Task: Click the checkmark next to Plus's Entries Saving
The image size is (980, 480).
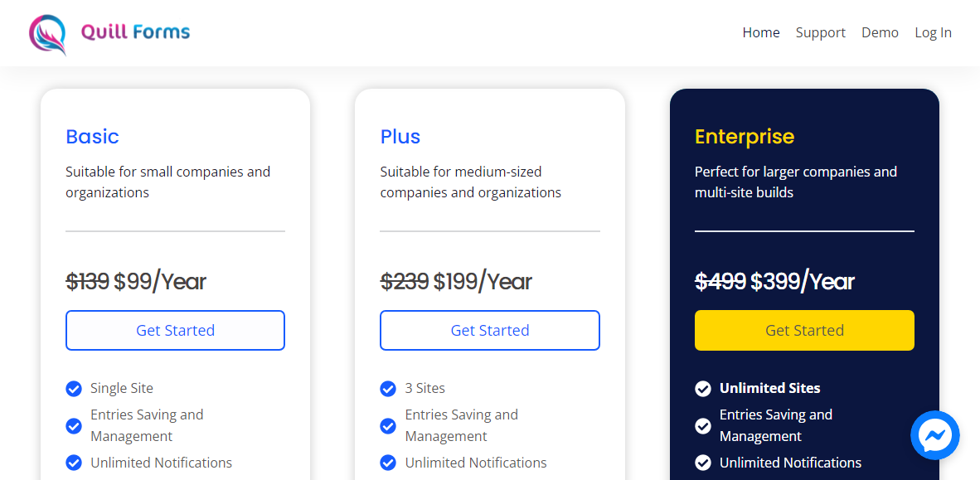Action: pos(388,425)
